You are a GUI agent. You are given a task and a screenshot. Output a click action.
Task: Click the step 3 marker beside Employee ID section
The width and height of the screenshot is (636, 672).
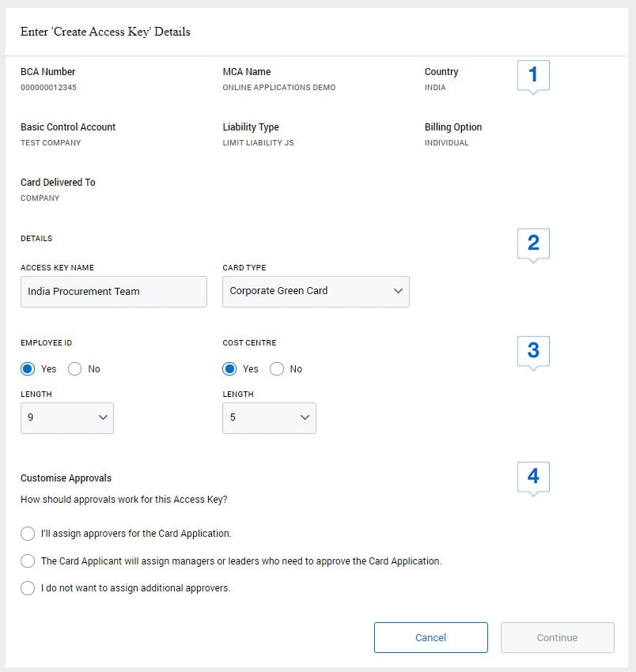click(x=532, y=351)
